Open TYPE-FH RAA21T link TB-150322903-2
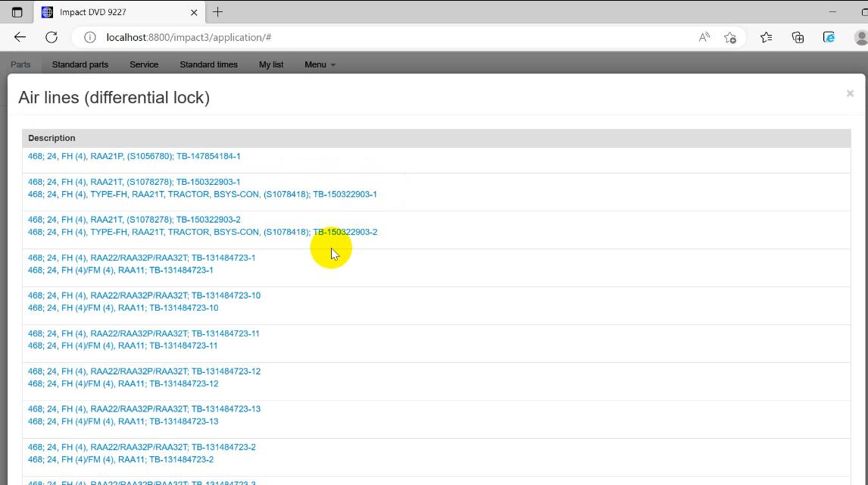This screenshot has height=485, width=868. point(202,232)
